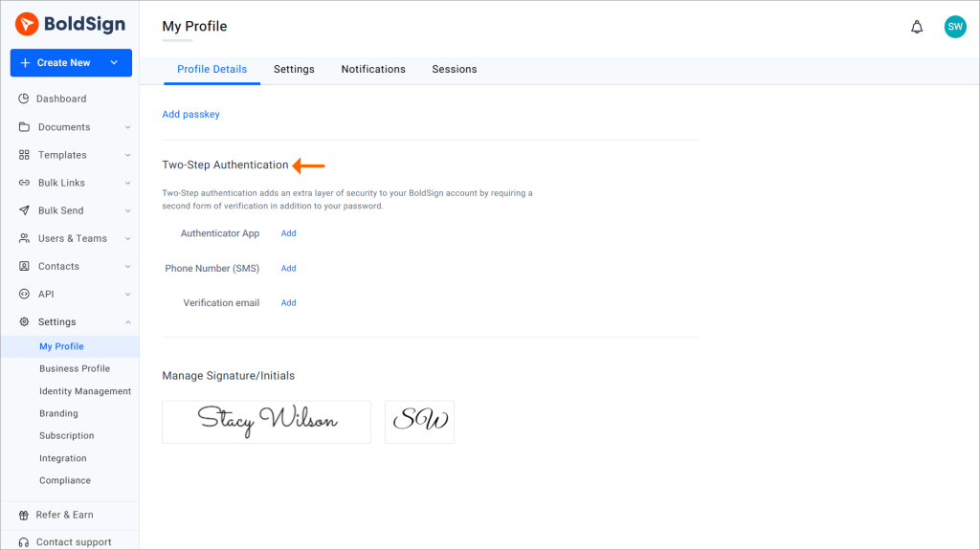Screen dimensions: 980x550
Task: Collapse the Settings menu chevron
Action: [x=127, y=322]
